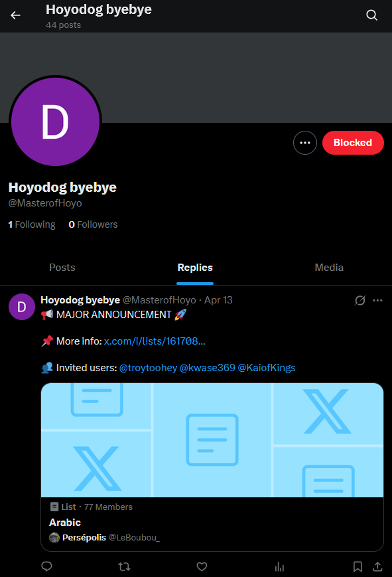Image resolution: width=392 pixels, height=577 pixels.
Task: Click the MAJOR ANNOUNCEMENT post text
Action: click(113, 315)
